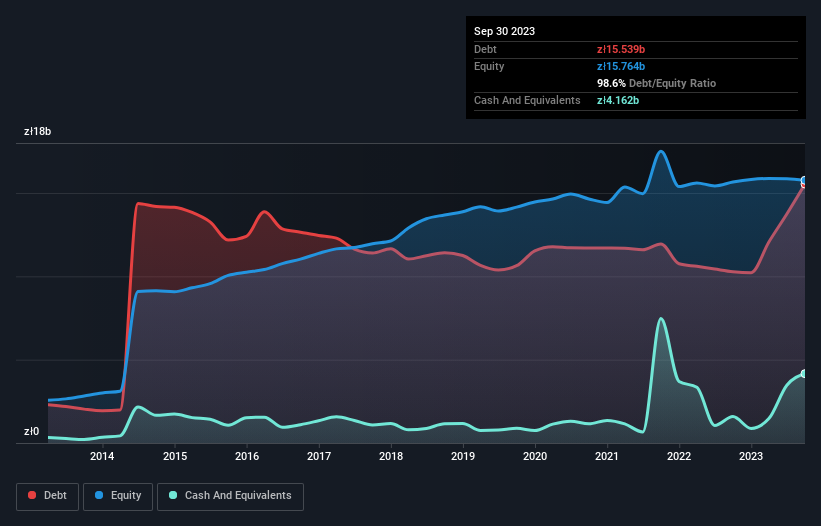The image size is (821, 526).
Task: Select the Equity endpoint marker at Sep 2023
Action: tap(804, 181)
